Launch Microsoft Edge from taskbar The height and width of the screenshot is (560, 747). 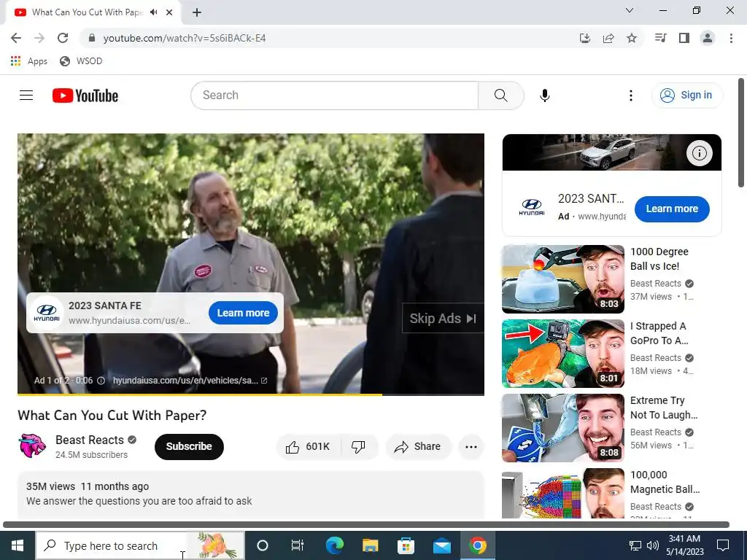(x=334, y=545)
